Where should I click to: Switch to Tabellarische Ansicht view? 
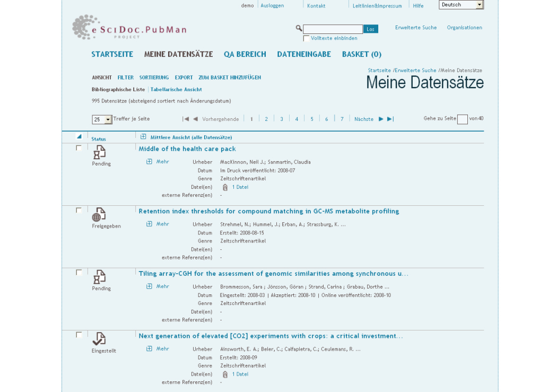pyautogui.click(x=176, y=90)
